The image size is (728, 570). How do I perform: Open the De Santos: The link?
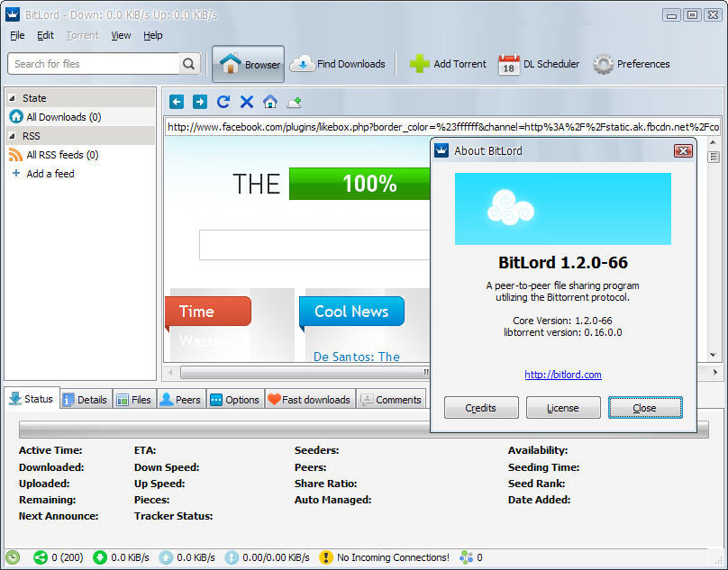[357, 357]
